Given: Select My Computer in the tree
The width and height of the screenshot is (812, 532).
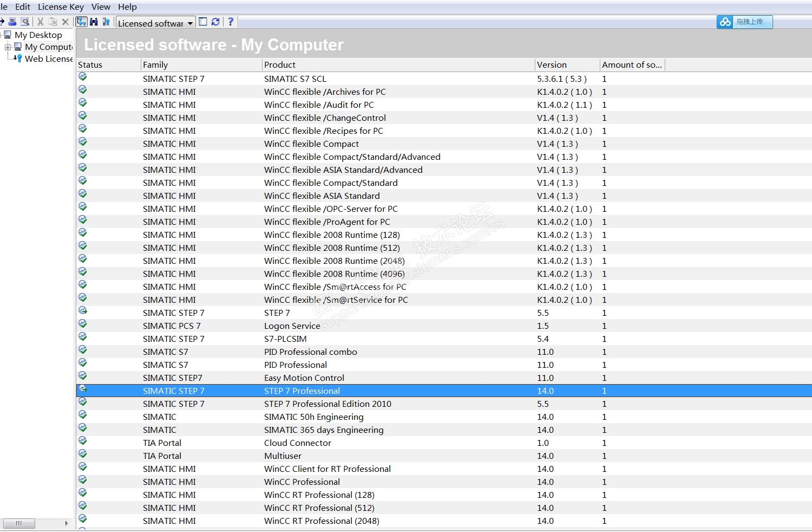Looking at the screenshot, I should (x=49, y=47).
